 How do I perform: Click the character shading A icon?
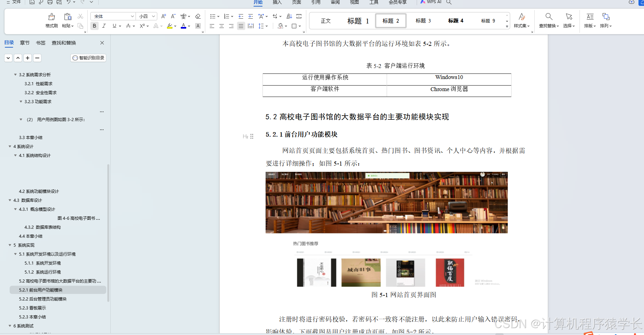click(198, 26)
